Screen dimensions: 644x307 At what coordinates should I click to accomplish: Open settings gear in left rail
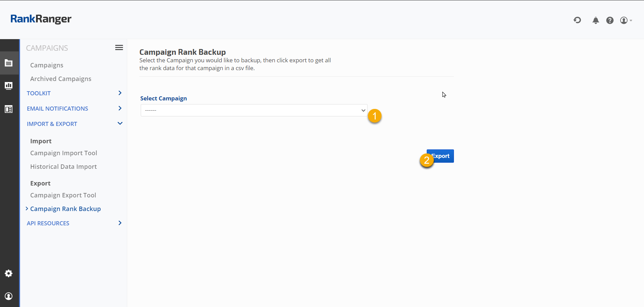(x=9, y=273)
